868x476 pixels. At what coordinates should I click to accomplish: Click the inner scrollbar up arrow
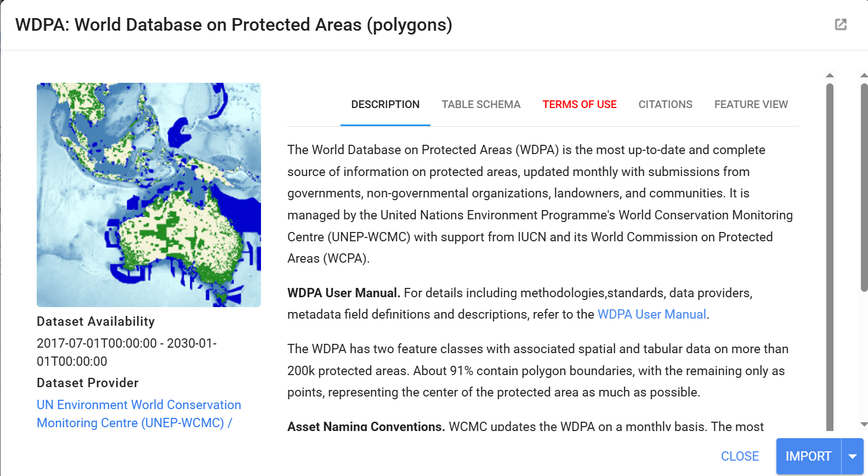pyautogui.click(x=830, y=75)
